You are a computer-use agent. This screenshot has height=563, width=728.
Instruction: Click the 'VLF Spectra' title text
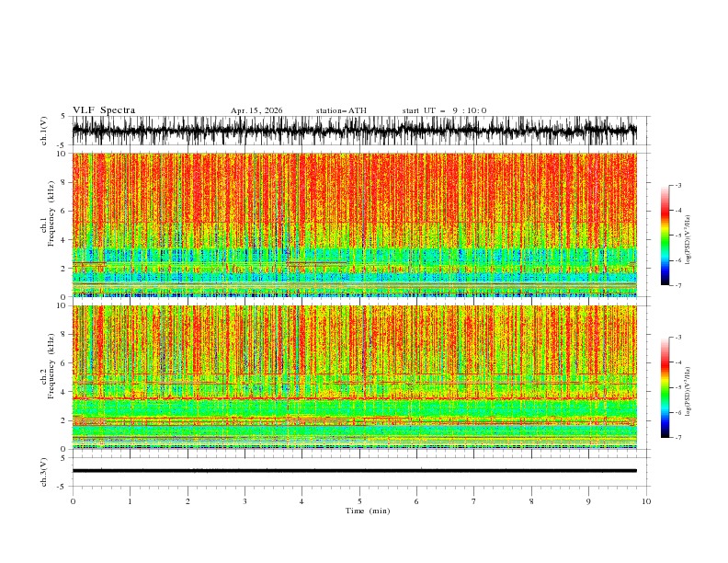coord(104,110)
